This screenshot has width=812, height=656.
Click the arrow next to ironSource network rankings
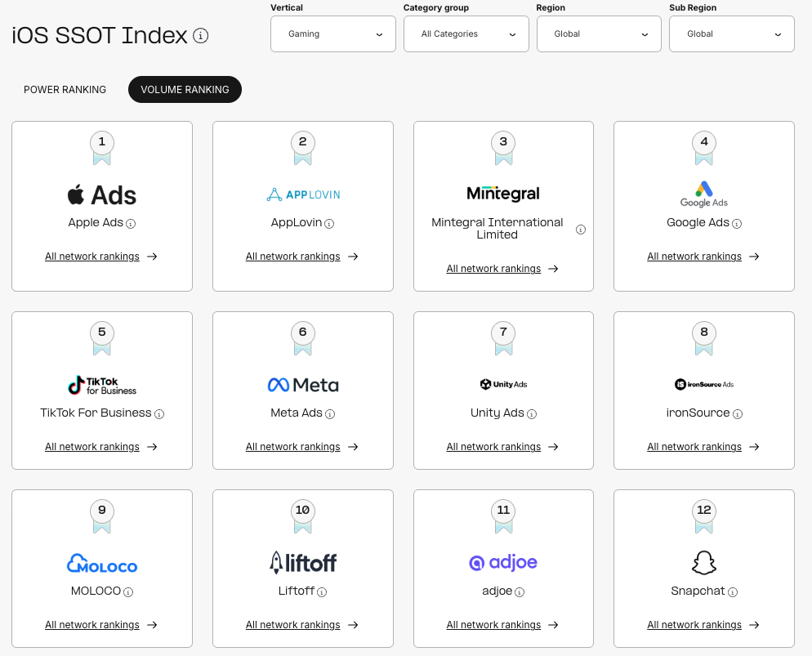tap(754, 447)
